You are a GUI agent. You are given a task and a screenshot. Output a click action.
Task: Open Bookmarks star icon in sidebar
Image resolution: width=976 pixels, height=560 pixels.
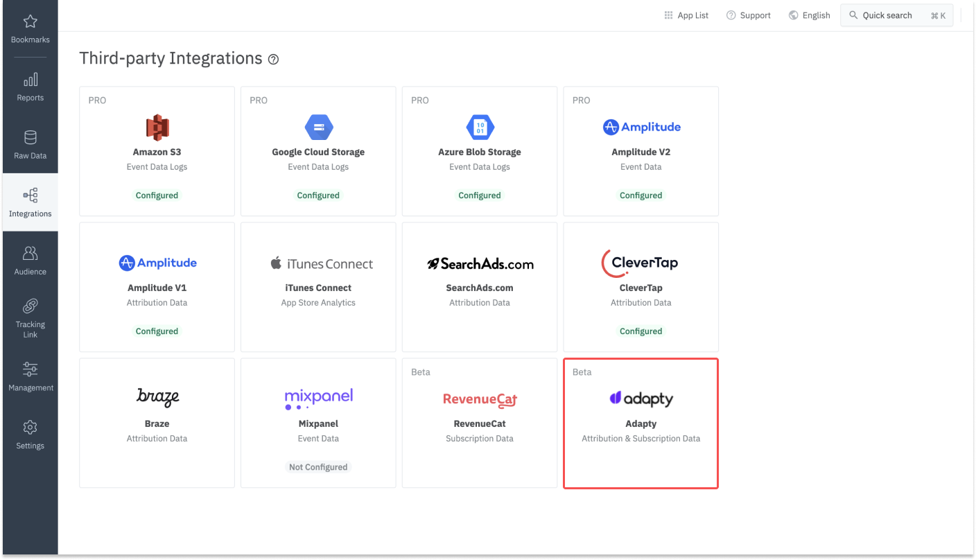(31, 21)
